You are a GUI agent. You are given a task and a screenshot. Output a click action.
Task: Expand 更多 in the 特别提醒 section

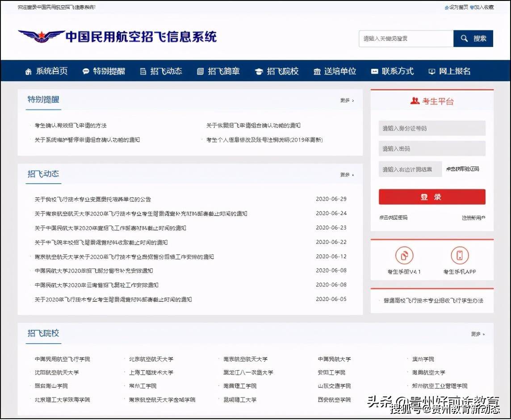(x=347, y=101)
